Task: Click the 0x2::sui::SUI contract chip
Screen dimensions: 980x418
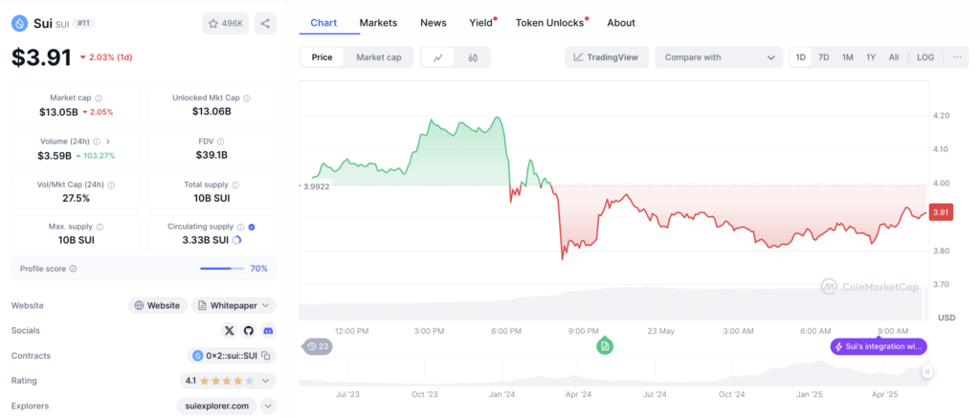Action: point(232,356)
